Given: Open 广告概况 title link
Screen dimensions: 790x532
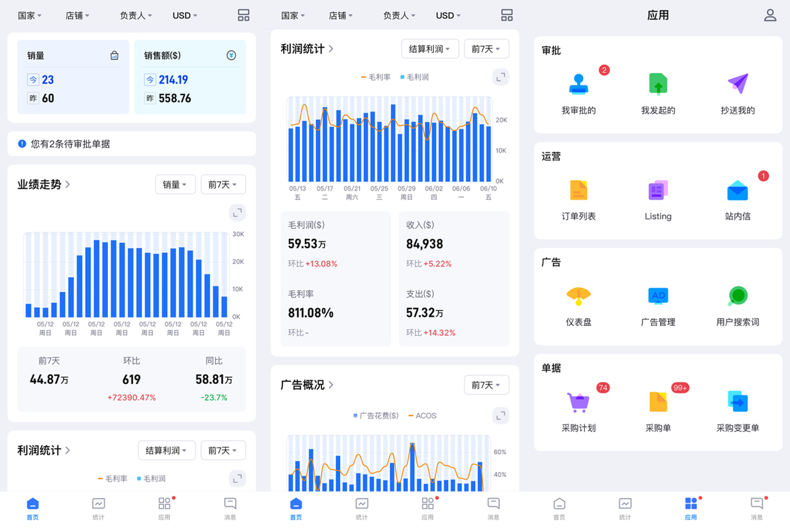Looking at the screenshot, I should coord(307,384).
